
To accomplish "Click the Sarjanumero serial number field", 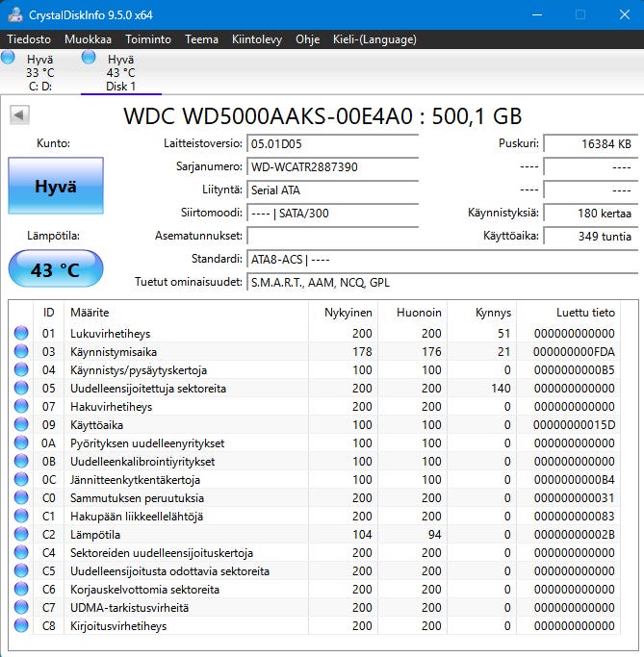I will coord(332,166).
